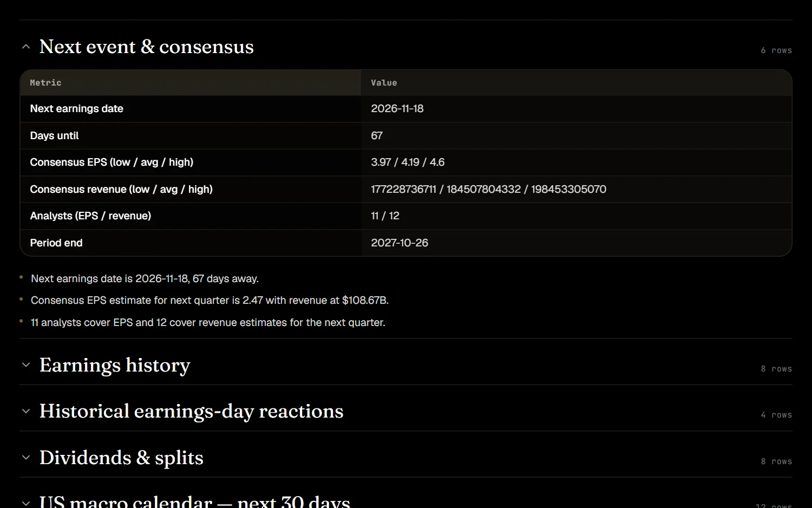The image size is (812, 508).
Task: Expand Historical earnings-day reactions chevron
Action: [x=26, y=412]
